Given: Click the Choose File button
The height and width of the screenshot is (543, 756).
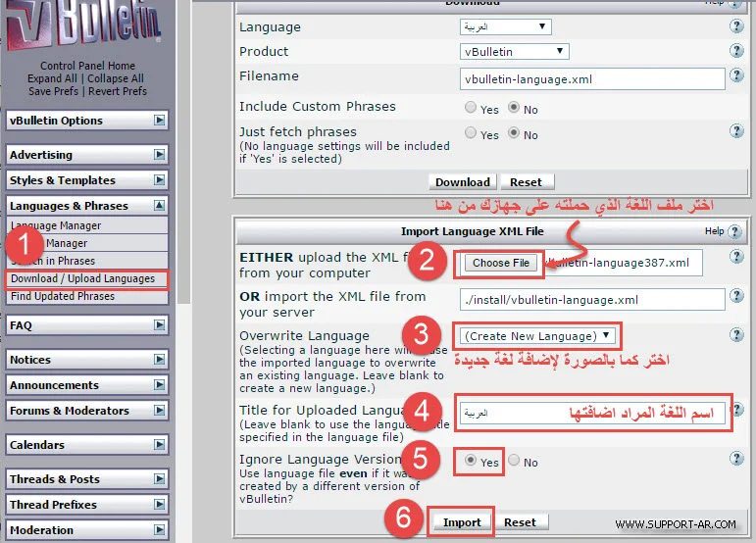Looking at the screenshot, I should [500, 263].
